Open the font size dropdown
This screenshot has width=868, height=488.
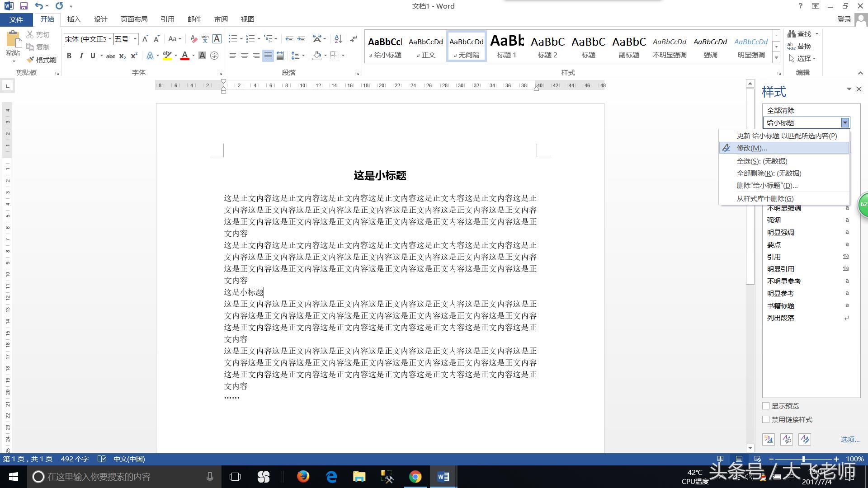(x=134, y=39)
